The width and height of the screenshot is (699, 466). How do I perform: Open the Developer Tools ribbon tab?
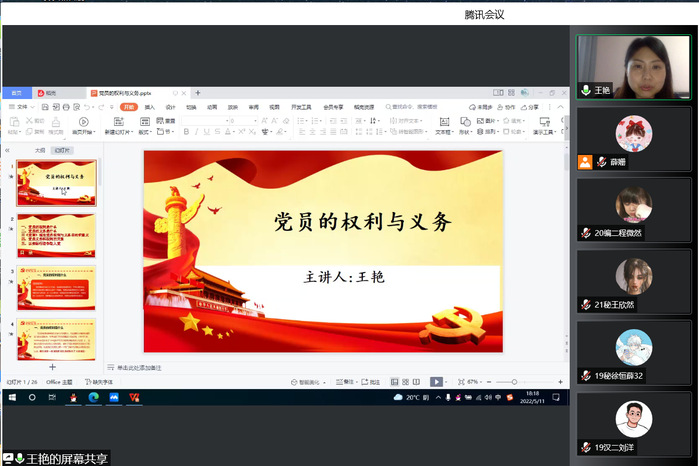coord(301,107)
